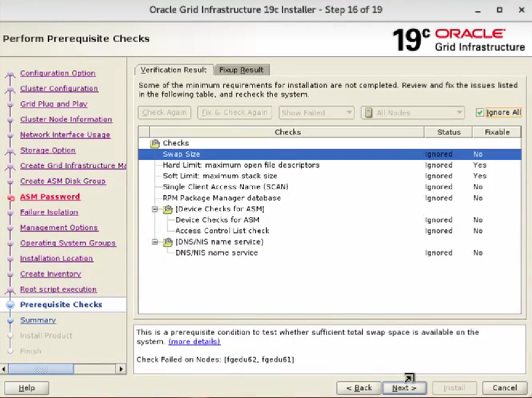The height and width of the screenshot is (398, 532).
Task: Open the Show Failed dropdown
Action: 316,113
